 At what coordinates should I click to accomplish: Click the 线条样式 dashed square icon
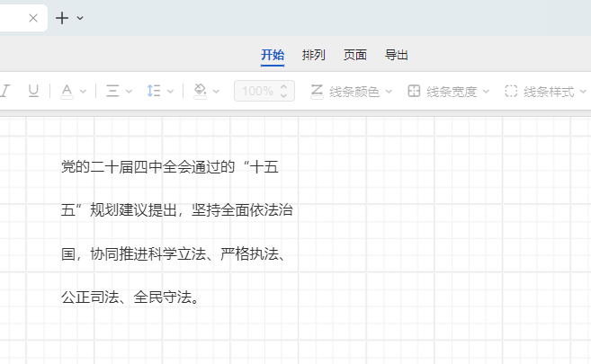pyautogui.click(x=511, y=91)
